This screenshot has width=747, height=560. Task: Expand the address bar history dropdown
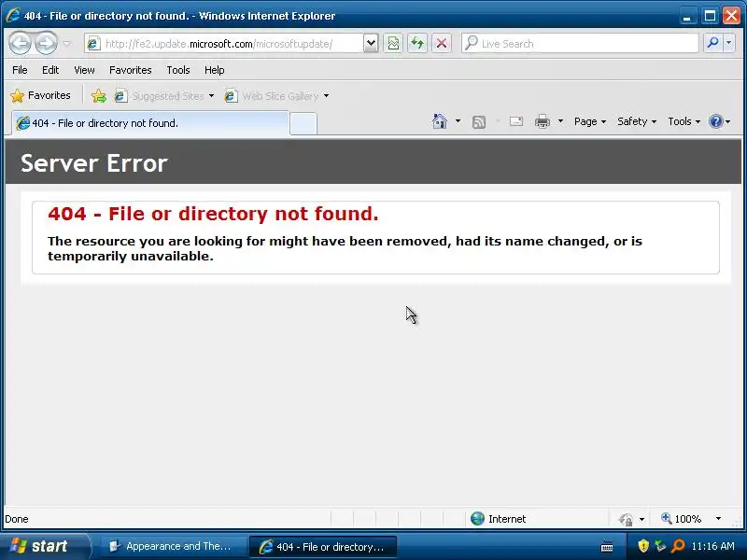[x=371, y=44]
